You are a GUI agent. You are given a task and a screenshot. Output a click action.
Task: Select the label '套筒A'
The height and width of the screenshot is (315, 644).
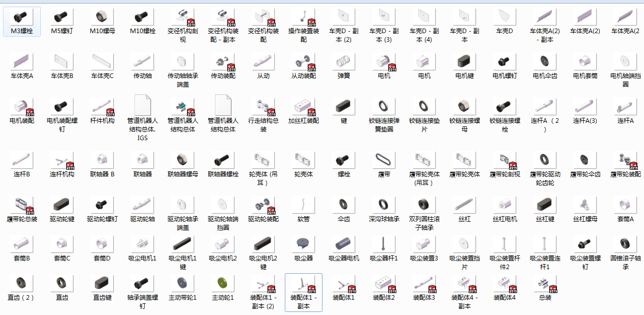[626, 219]
